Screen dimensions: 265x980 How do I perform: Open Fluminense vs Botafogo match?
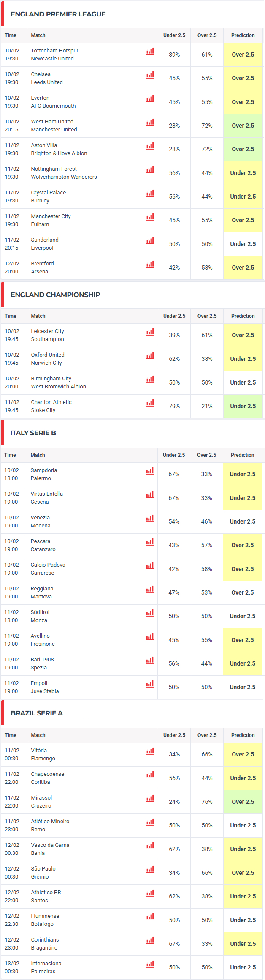click(x=45, y=920)
